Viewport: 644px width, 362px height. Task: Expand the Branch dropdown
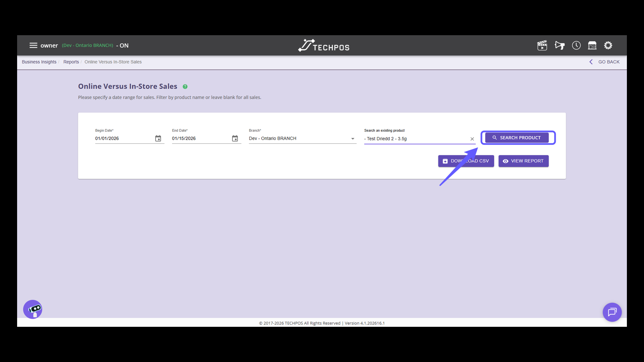tap(353, 138)
